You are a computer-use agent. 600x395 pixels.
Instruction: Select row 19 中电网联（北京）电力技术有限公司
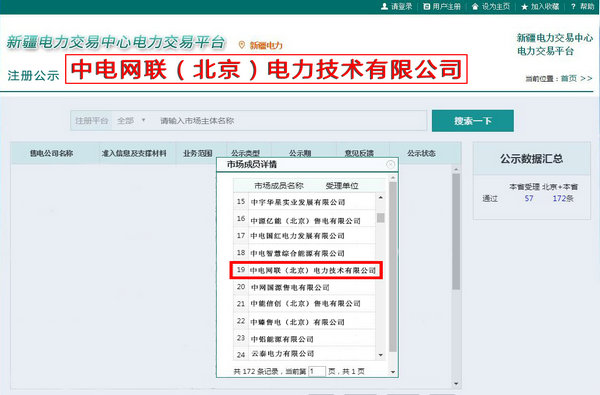tap(306, 270)
